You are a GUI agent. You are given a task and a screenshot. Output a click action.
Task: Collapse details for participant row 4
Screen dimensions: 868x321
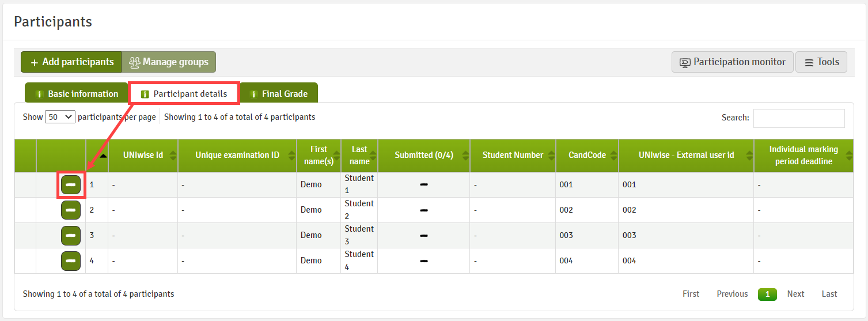71,261
